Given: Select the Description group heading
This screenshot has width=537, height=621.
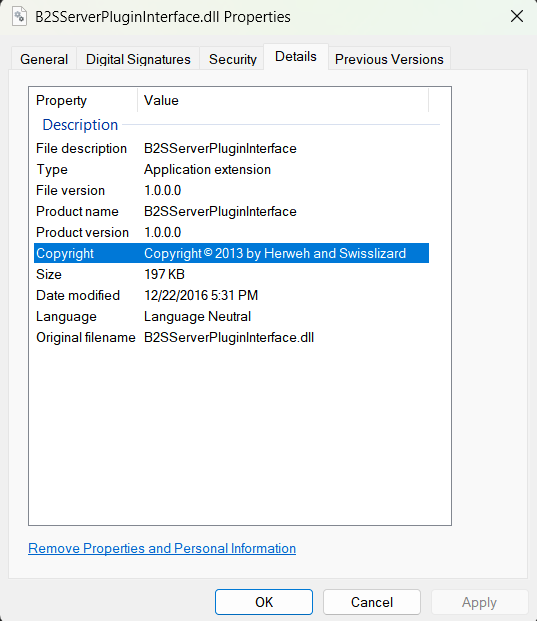Looking at the screenshot, I should [80, 125].
